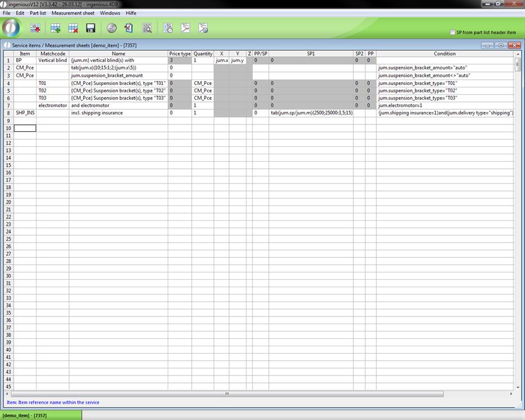Click the horizontal scrollbar thumb
This screenshot has width=525, height=420.
pyautogui.click(x=227, y=394)
